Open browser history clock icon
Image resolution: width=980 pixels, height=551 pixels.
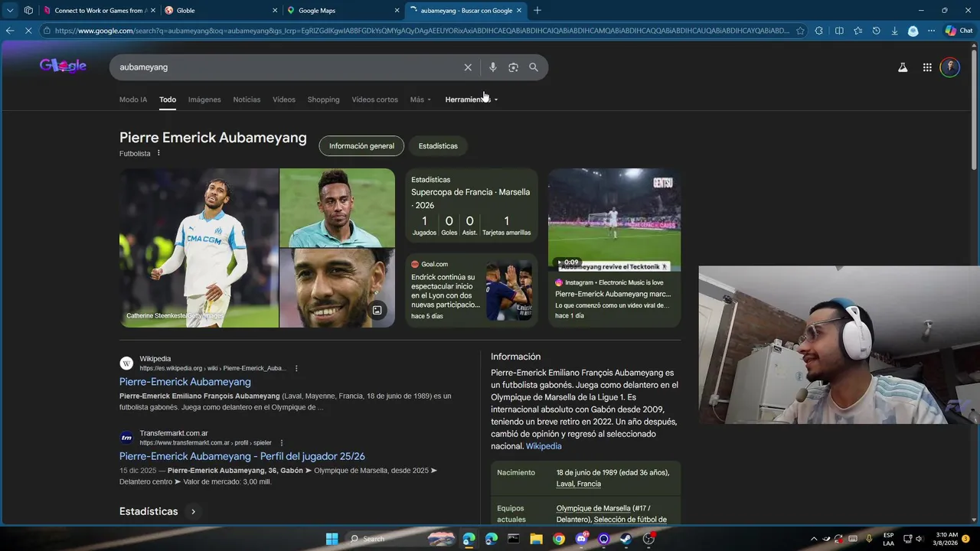coord(876,31)
